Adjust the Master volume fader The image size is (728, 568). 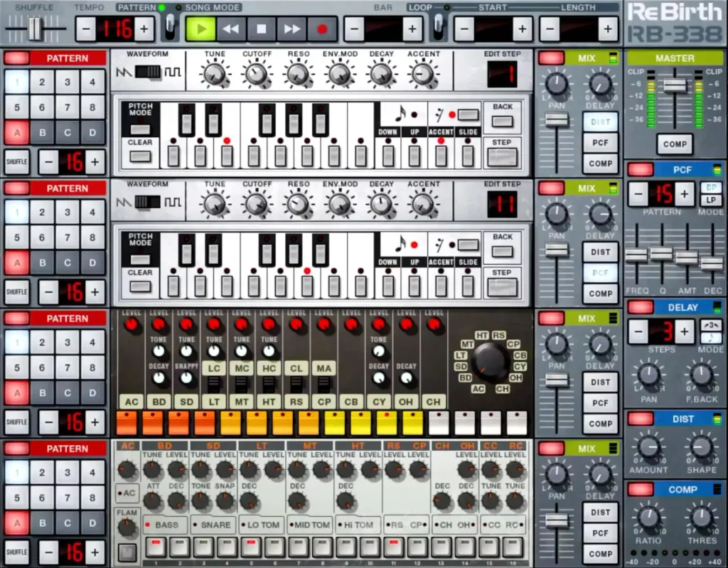coord(675,86)
